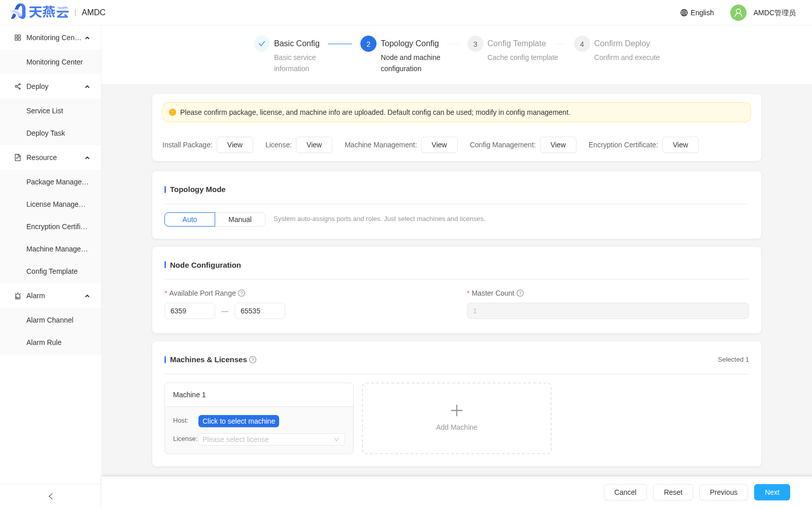Click the Basic Config checkmark step icon

coord(262,44)
